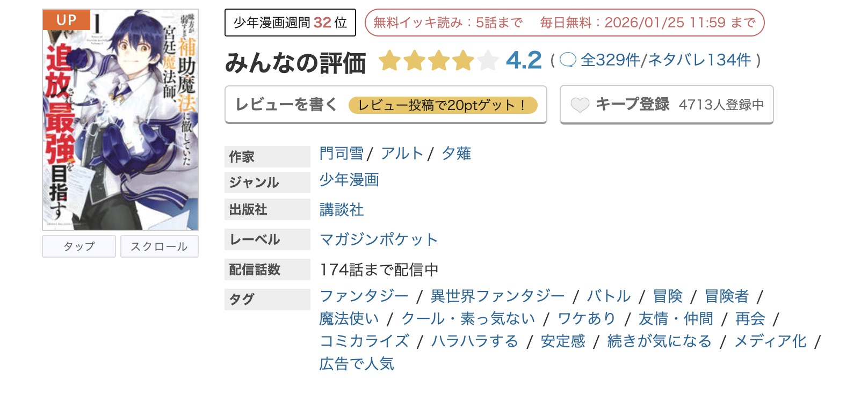Open author アルト page

402,154
